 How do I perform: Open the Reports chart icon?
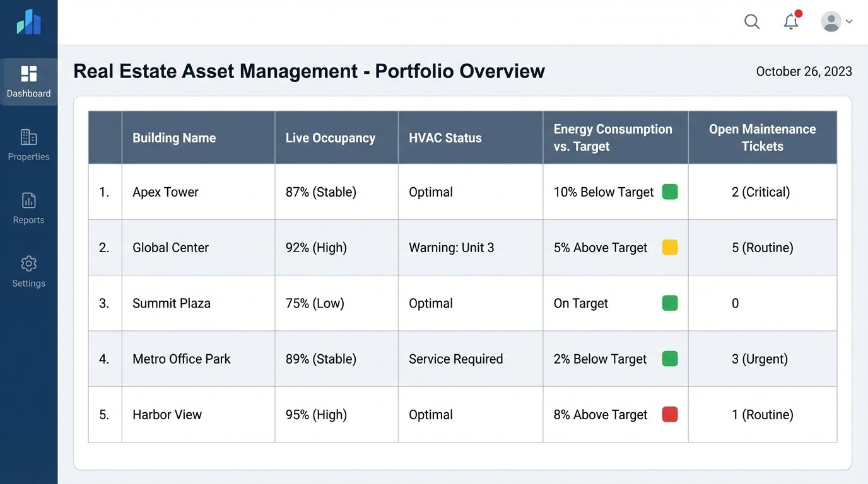(28, 200)
